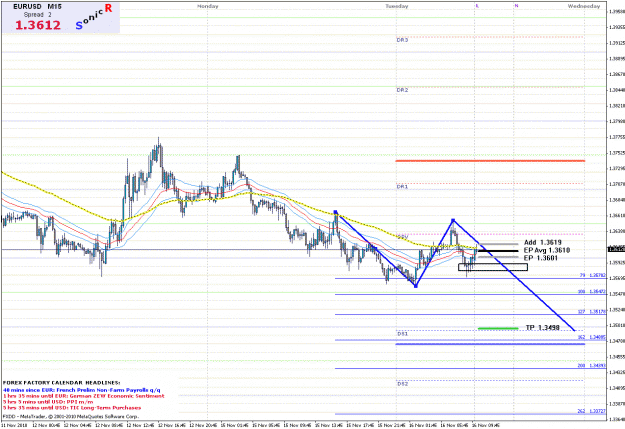Click the EP Avg 1.3610 label
The height and width of the screenshot is (429, 625).
(x=547, y=250)
